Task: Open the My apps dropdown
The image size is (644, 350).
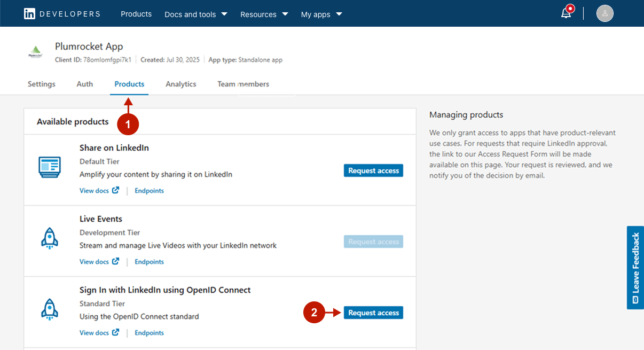Action: click(x=321, y=14)
